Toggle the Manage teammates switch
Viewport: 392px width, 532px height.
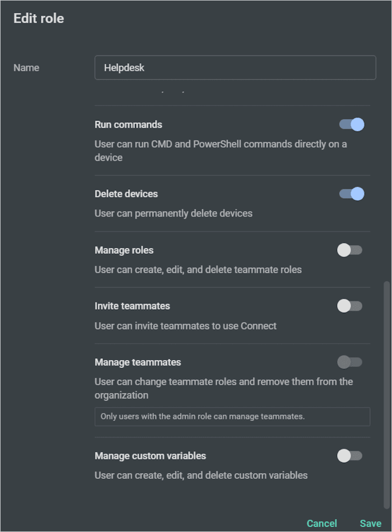(349, 362)
